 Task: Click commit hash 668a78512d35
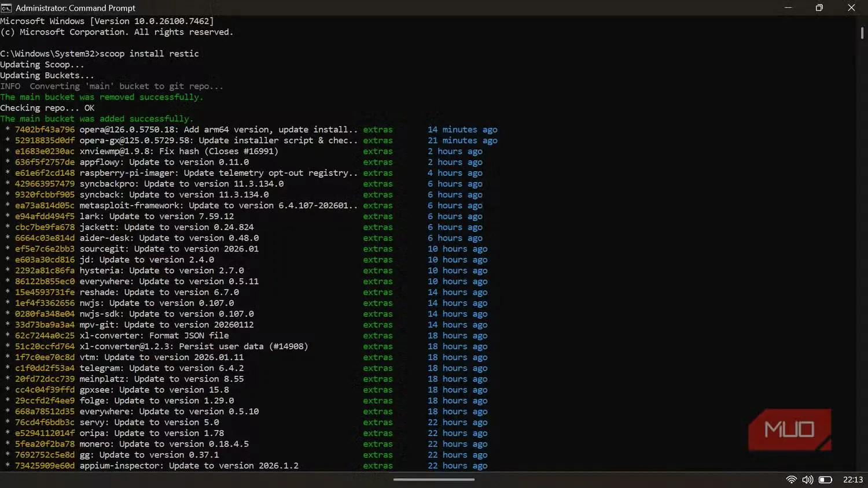45,412
